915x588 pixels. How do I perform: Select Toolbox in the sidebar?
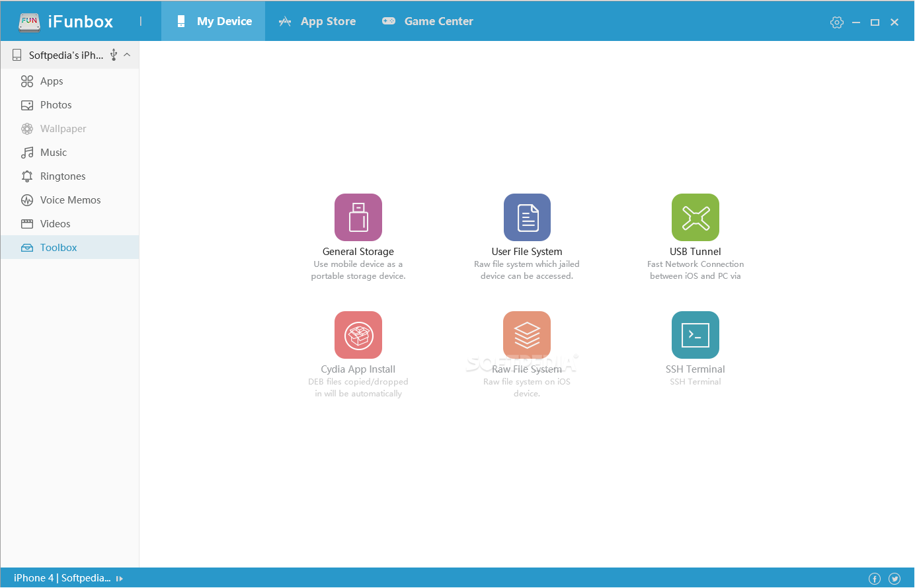pyautogui.click(x=69, y=248)
